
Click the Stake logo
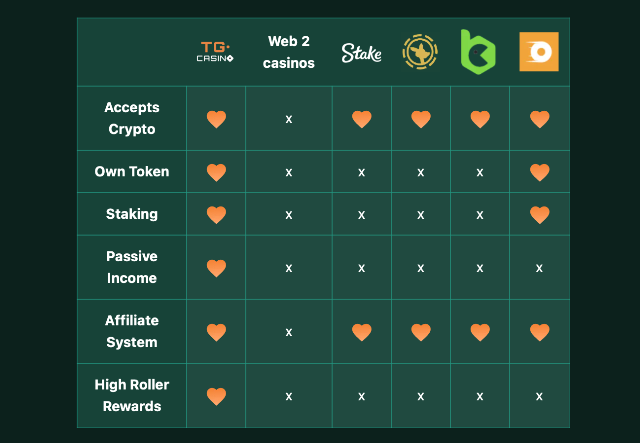[x=361, y=53]
